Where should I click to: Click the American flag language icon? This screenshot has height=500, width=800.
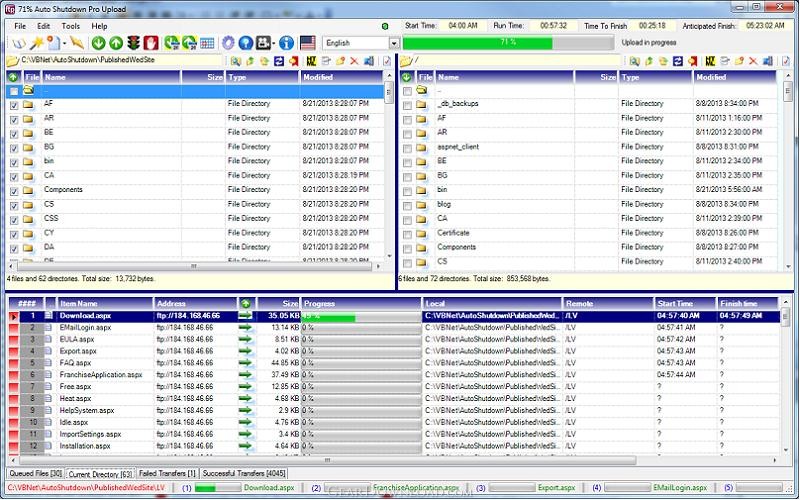[308, 43]
